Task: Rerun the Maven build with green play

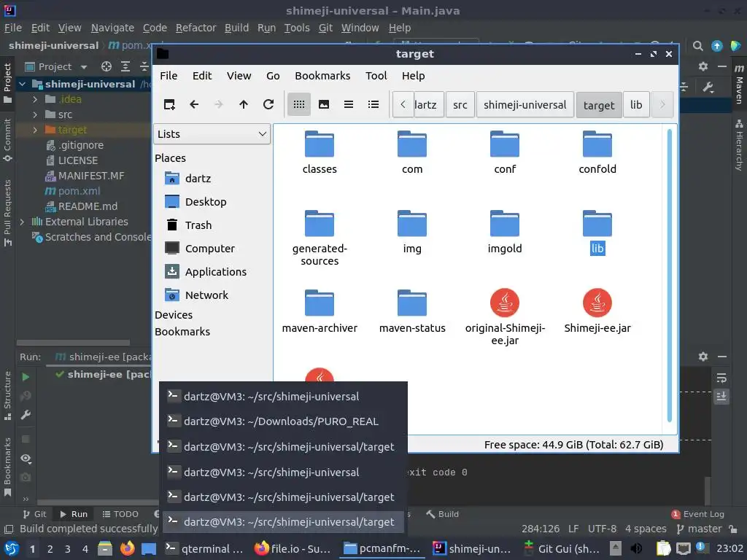Action: pyautogui.click(x=26, y=377)
